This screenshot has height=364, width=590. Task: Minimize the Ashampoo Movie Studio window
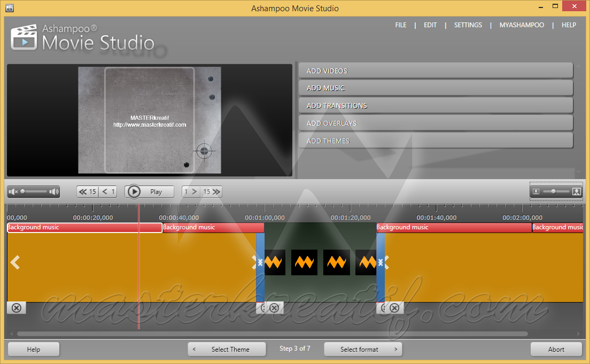click(x=541, y=7)
